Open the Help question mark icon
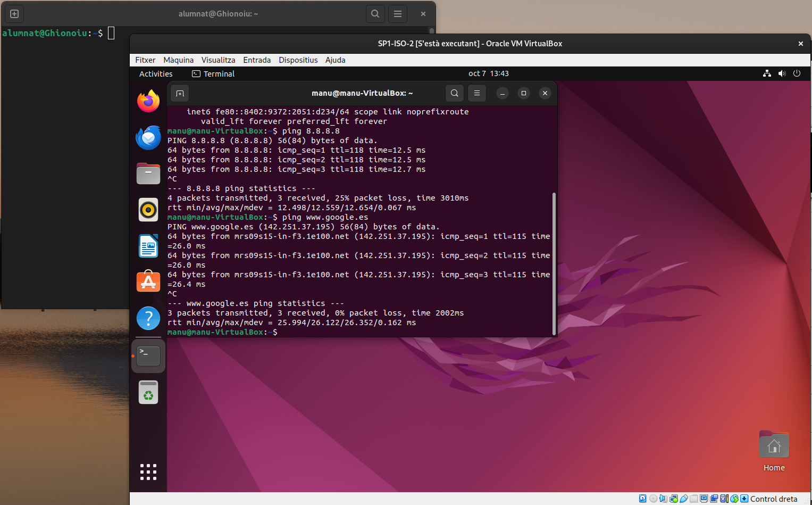This screenshot has width=812, height=505. tap(148, 318)
